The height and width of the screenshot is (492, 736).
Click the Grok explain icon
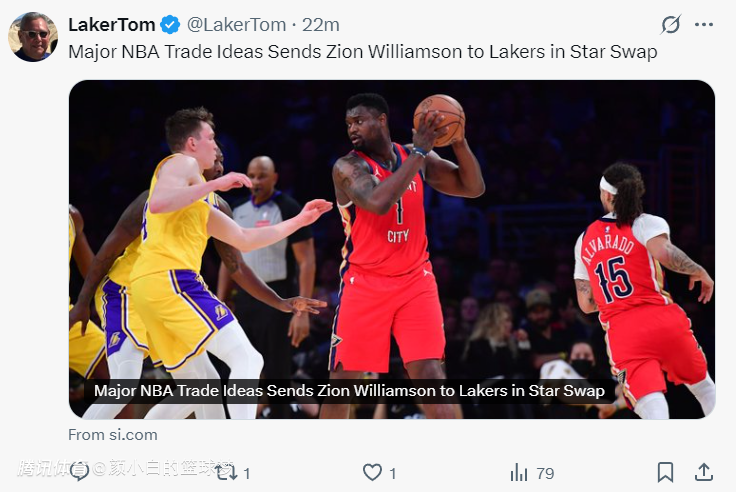(x=670, y=24)
